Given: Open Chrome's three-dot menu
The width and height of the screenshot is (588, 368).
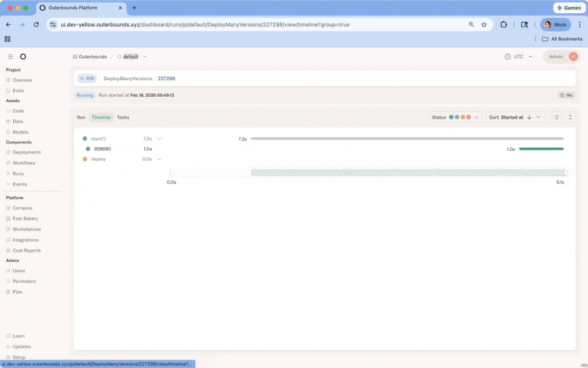Looking at the screenshot, I should pyautogui.click(x=579, y=25).
